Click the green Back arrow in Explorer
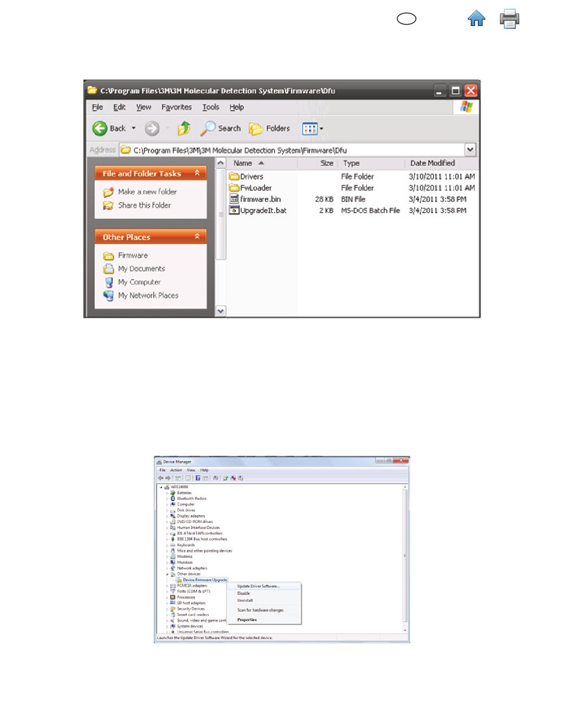563x728 pixels. [x=100, y=128]
